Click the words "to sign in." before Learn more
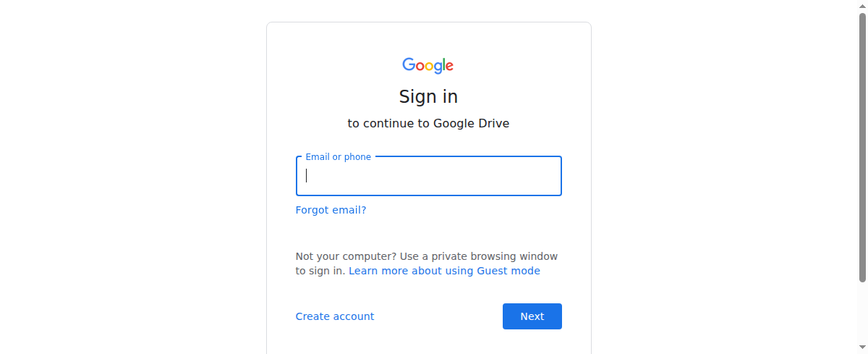 320,271
